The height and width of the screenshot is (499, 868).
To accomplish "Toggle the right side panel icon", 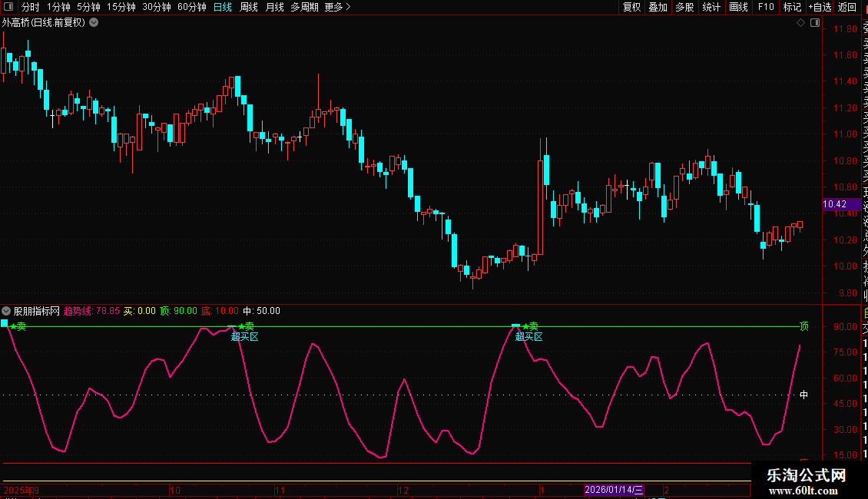I will coord(815,23).
